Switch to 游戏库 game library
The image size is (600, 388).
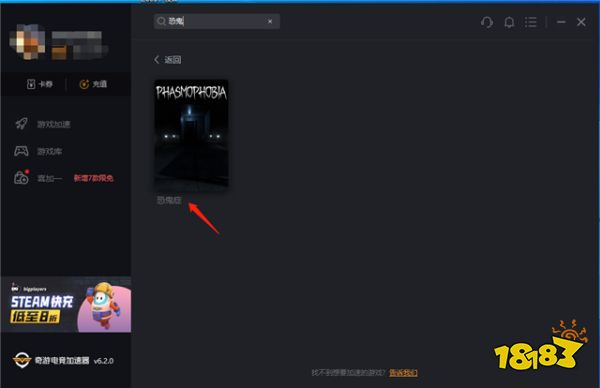38,151
